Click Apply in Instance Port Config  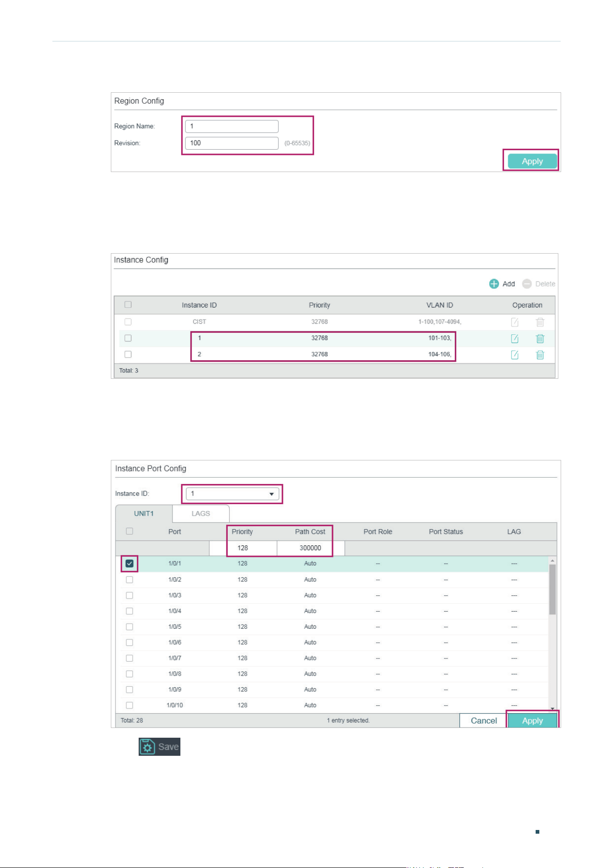click(x=532, y=721)
